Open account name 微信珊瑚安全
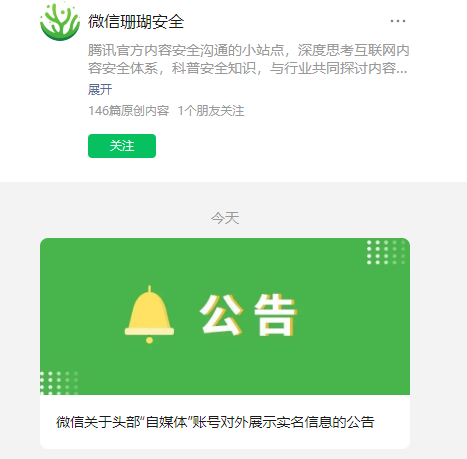 click(136, 22)
